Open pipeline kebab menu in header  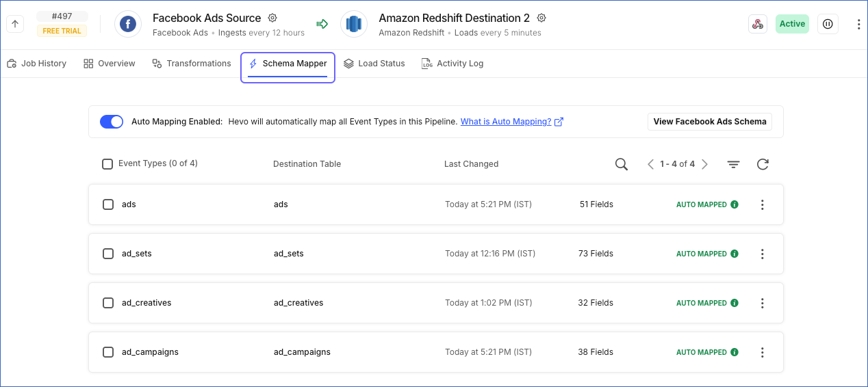coord(859,24)
